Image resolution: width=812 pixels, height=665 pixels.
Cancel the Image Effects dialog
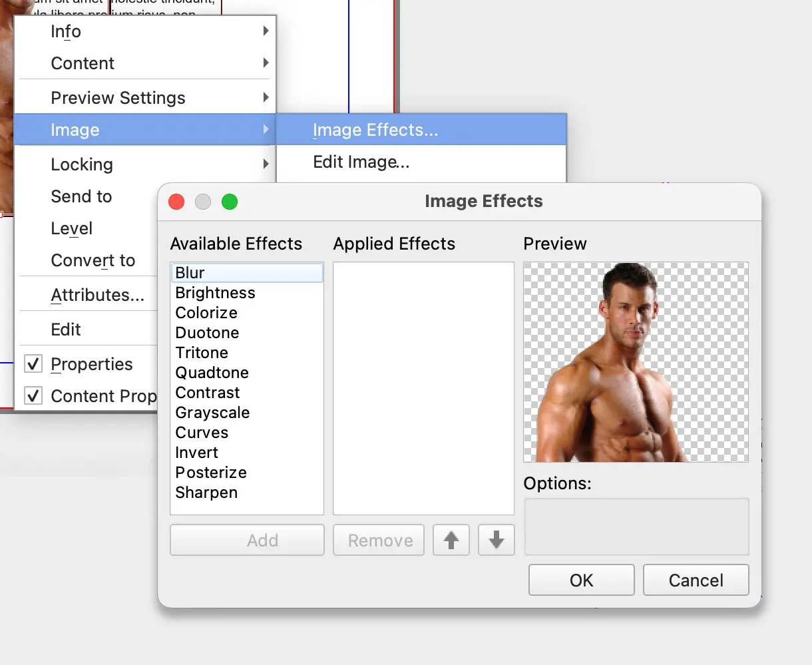(x=696, y=580)
